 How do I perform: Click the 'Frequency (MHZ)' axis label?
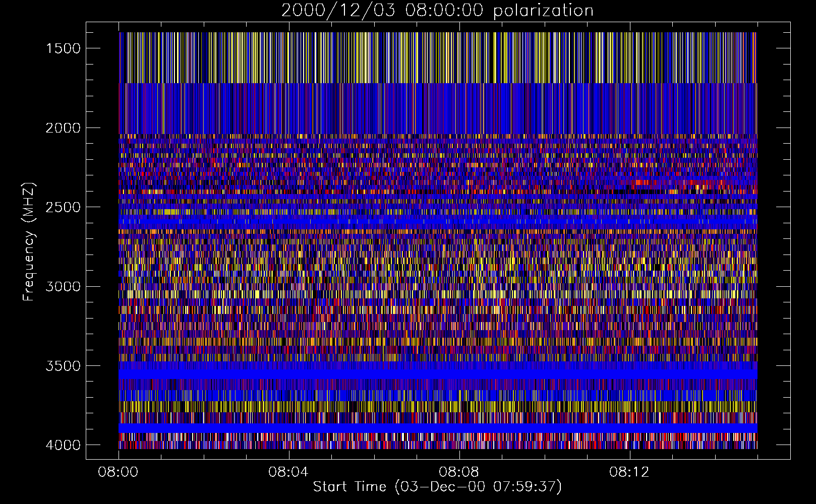pyautogui.click(x=28, y=241)
